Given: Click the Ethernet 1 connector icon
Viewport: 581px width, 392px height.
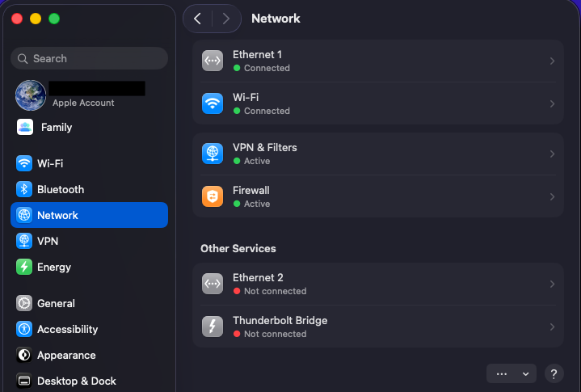Looking at the screenshot, I should [213, 61].
